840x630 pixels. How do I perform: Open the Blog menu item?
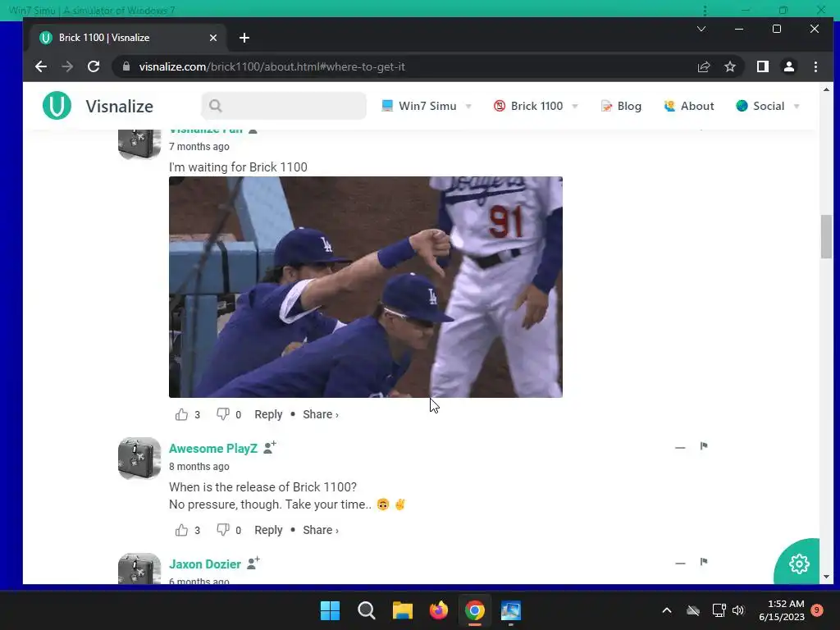(621, 106)
